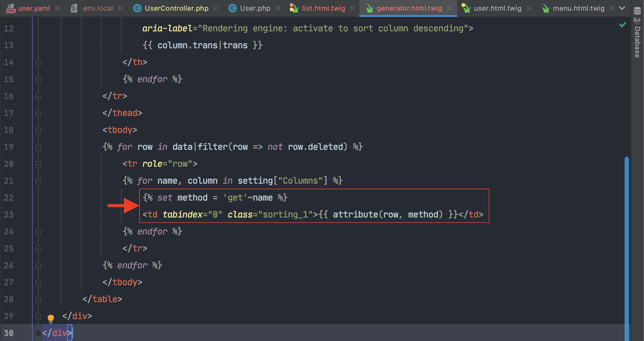Viewport: 644px width, 341px height.
Task: Close the UserController.php tab
Action: [216, 8]
